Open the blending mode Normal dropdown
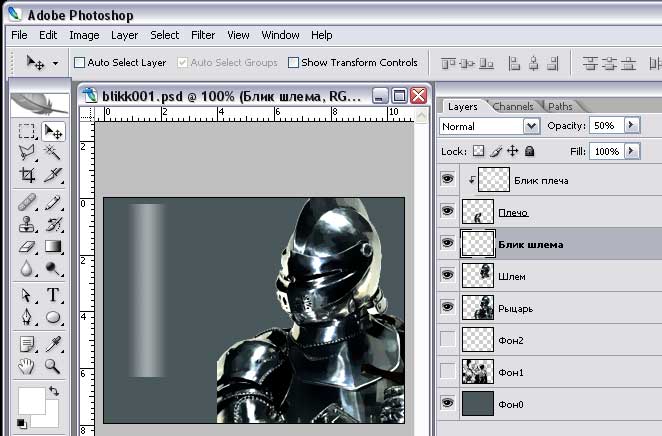The width and height of the screenshot is (662, 436). pyautogui.click(x=531, y=127)
